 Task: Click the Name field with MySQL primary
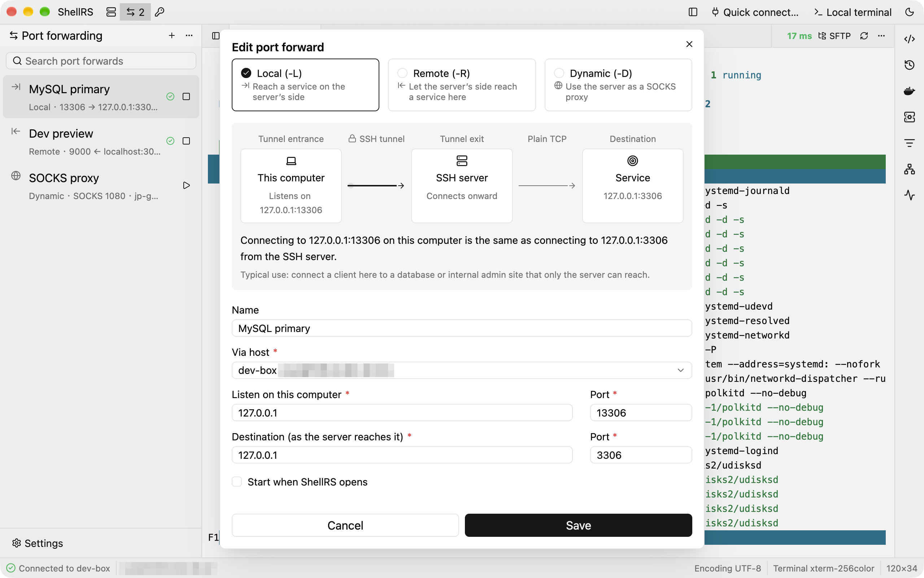point(462,328)
